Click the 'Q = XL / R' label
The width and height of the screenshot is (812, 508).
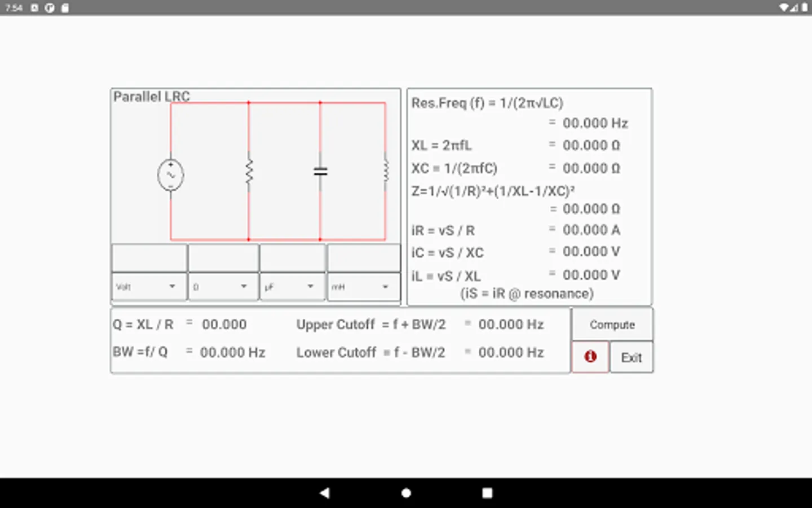click(x=143, y=325)
